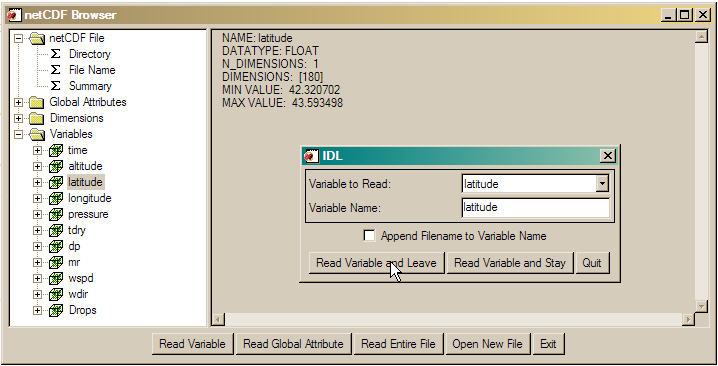The height and width of the screenshot is (366, 718).
Task: Click Read Global Attribute button
Action: point(293,344)
